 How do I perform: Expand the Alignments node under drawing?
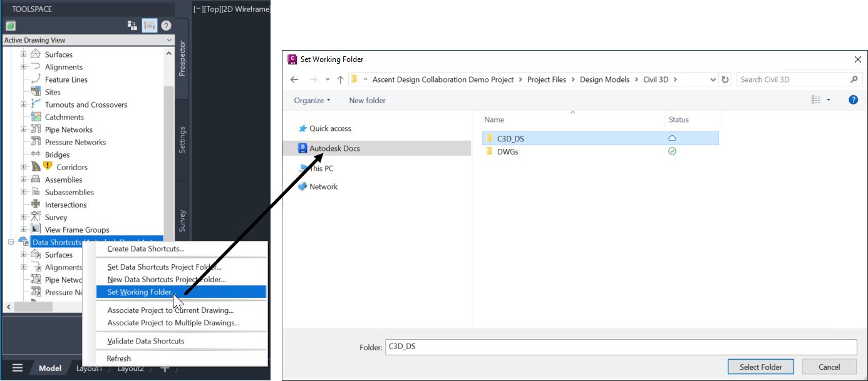click(x=24, y=67)
